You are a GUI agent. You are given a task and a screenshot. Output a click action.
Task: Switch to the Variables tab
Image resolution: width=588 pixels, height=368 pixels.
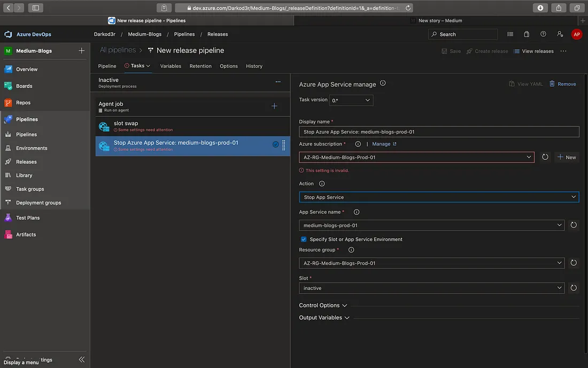tap(171, 66)
